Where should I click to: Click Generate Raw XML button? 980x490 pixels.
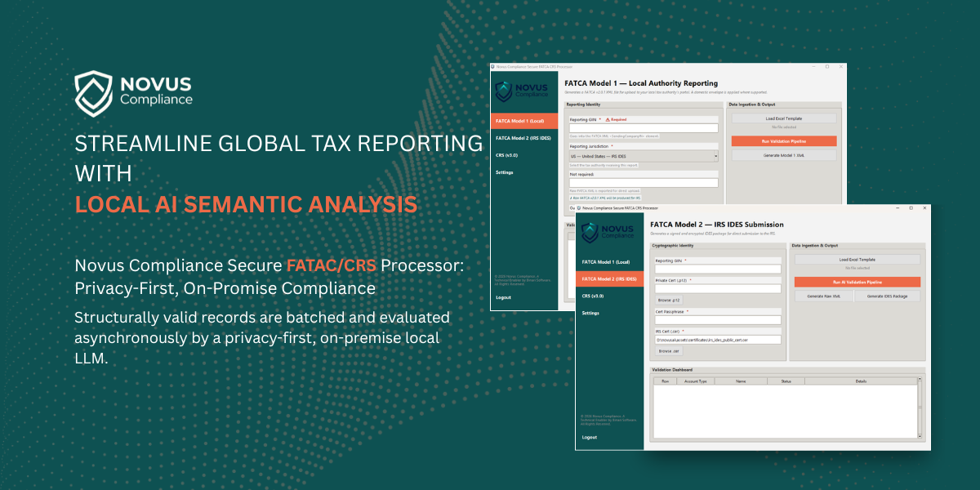pyautogui.click(x=824, y=296)
